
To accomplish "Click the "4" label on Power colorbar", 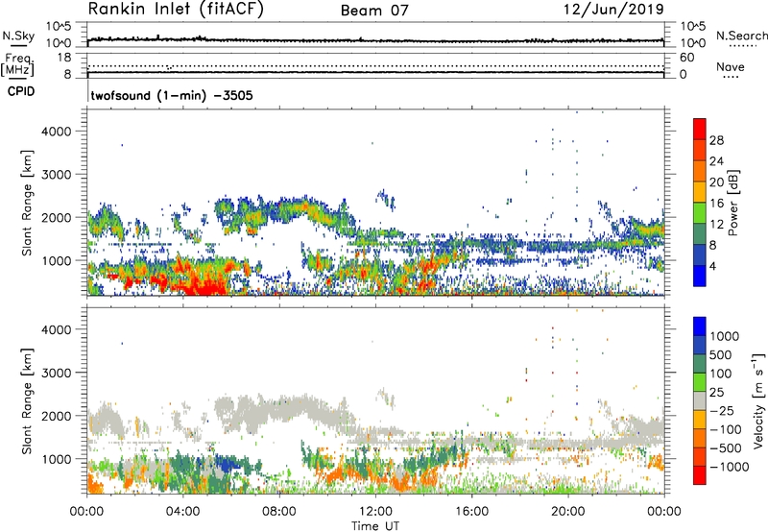I will tap(712, 266).
